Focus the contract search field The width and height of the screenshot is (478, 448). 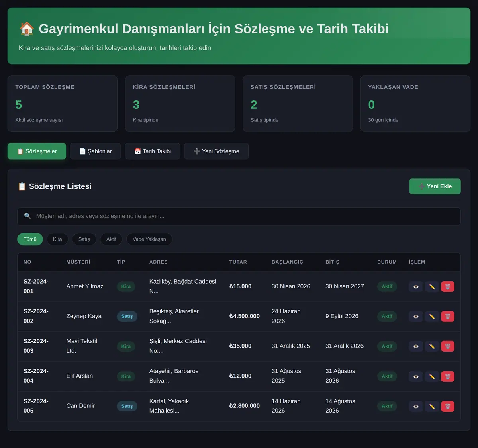[239, 216]
